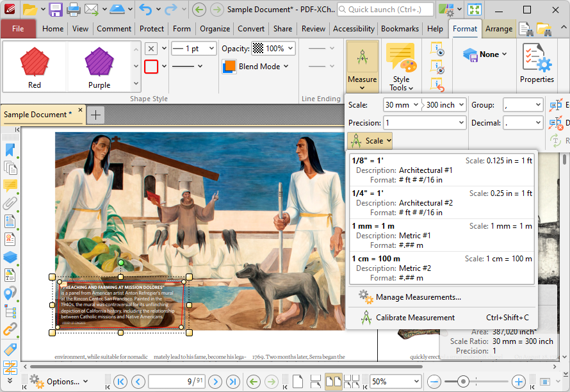570x392 pixels.
Task: Select the Red shape style
Action: 35,67
